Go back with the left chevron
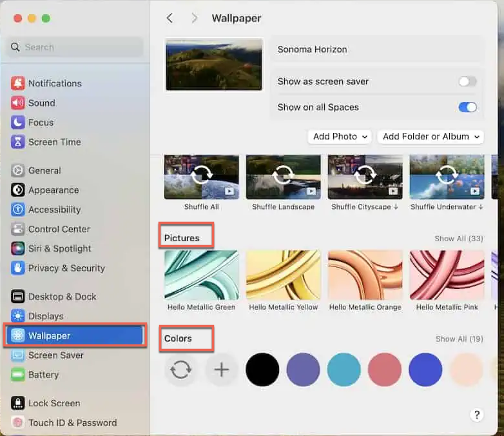Viewport: 504px width, 436px height. 170,18
